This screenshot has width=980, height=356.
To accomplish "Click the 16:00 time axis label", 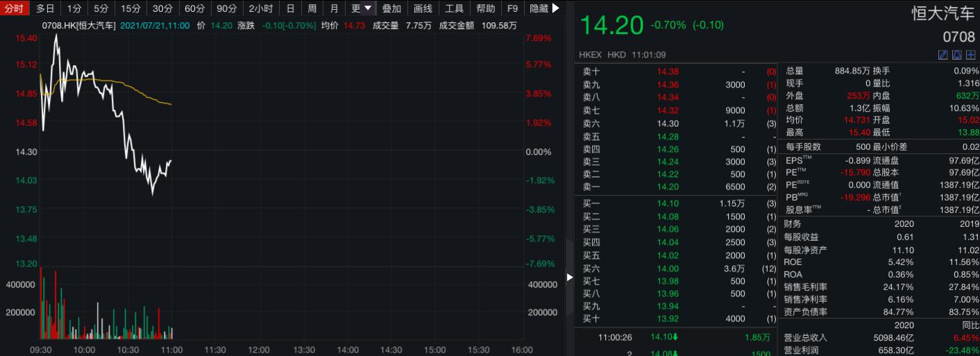I will click(523, 350).
